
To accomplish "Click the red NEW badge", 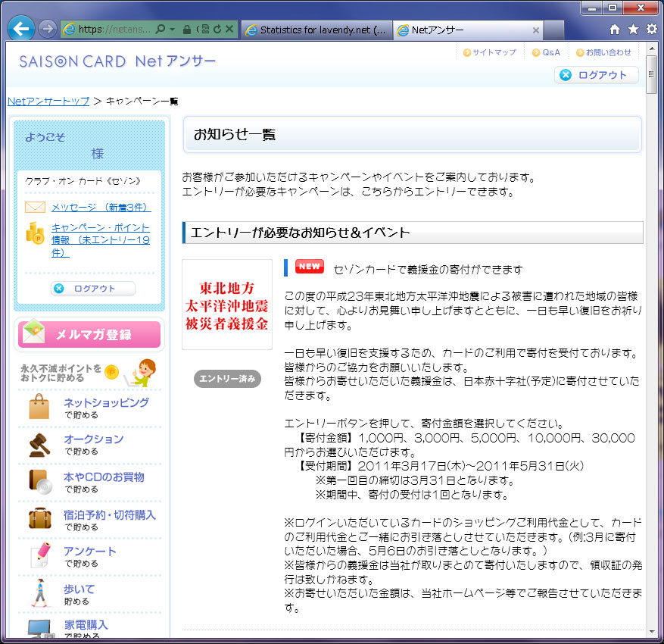I will click(310, 267).
